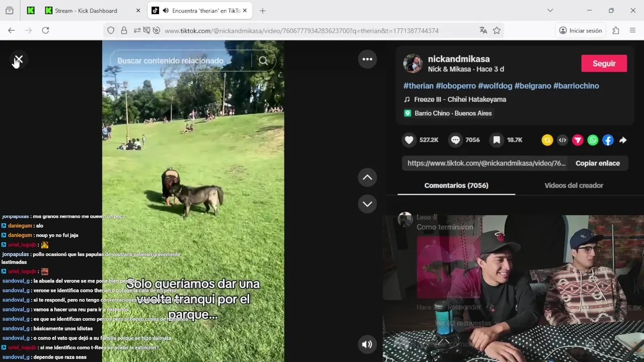Open browser extensions puzzle icon

616,31
